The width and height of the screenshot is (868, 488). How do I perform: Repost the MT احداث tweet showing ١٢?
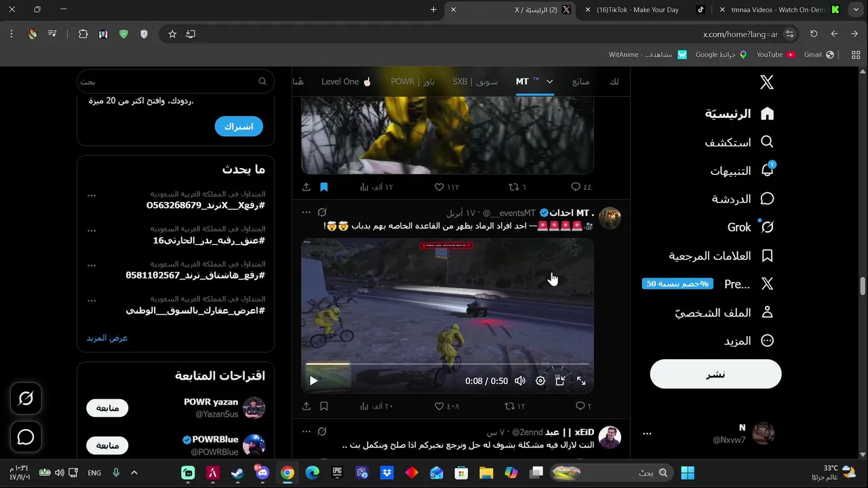point(515,406)
